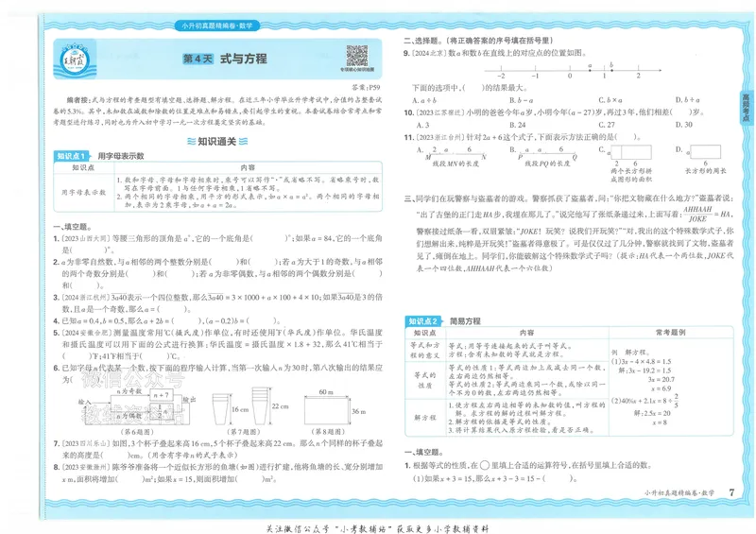The image size is (756, 534).
Task: Click the 高频考点 side tab
Action: point(746,108)
